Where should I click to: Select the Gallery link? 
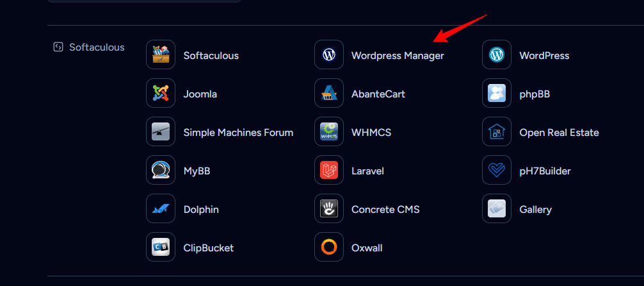[535, 210]
